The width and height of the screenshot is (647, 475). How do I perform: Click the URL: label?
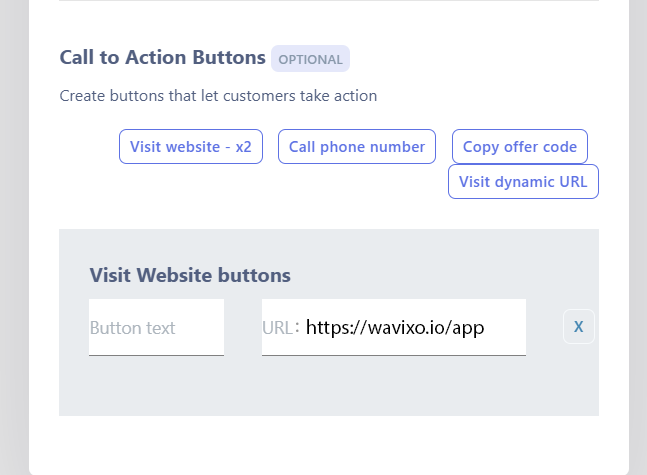tap(281, 328)
